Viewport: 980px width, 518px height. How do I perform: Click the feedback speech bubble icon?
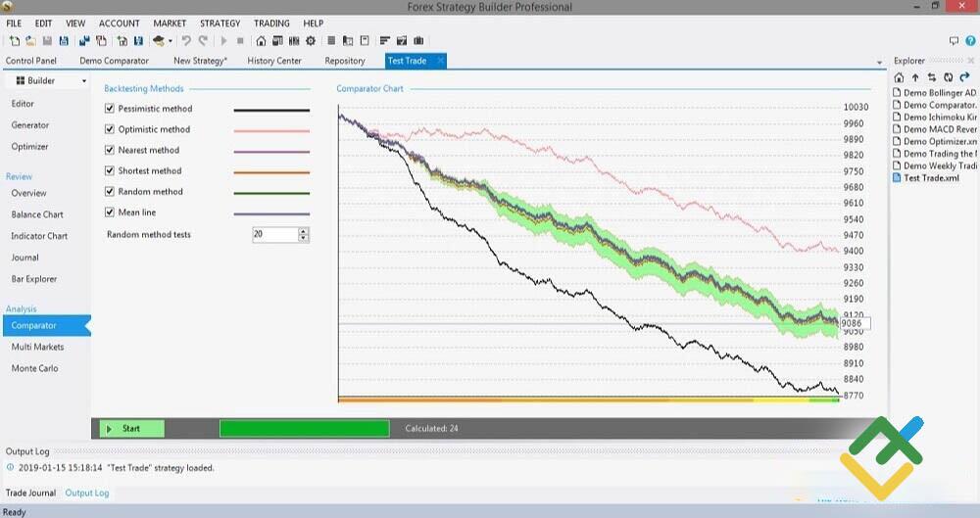click(955, 41)
